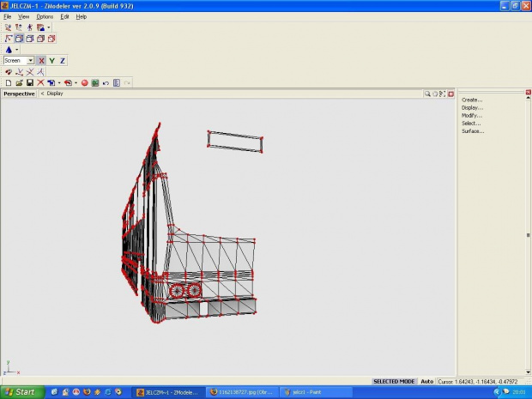Click the Save floppy disk icon

click(x=29, y=83)
